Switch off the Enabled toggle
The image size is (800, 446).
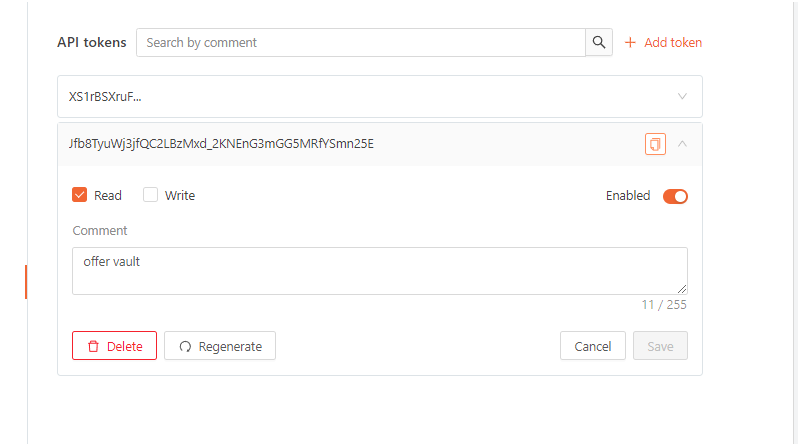tap(675, 196)
